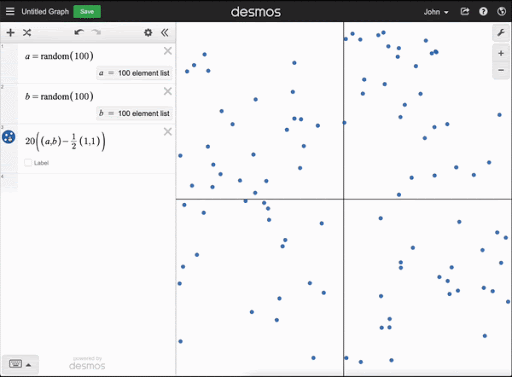The width and height of the screenshot is (512, 377).
Task: Open the hamburger menu
Action: point(10,12)
